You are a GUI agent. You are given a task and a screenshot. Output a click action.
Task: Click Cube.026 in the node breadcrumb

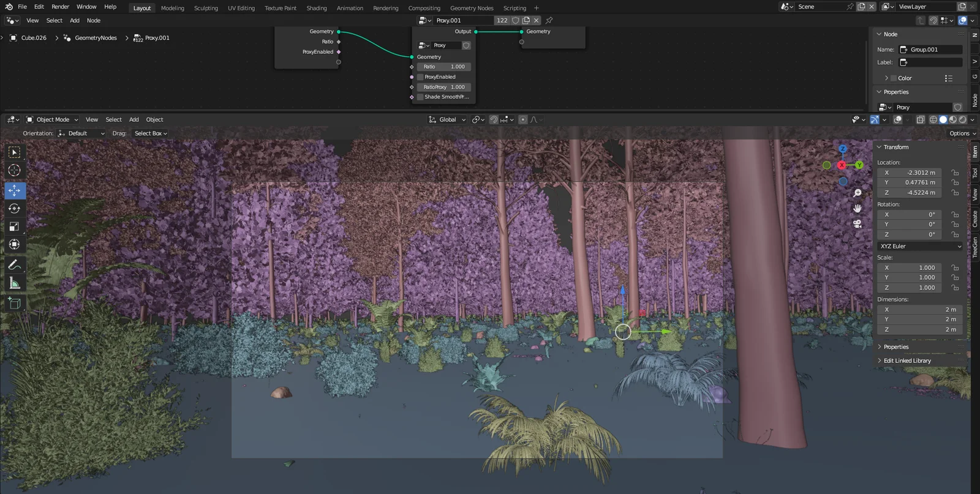click(x=34, y=38)
